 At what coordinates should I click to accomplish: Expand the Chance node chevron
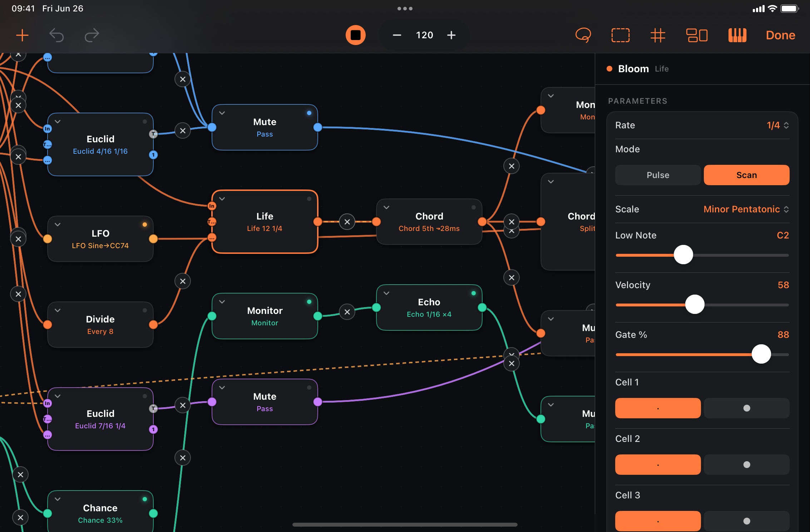pyautogui.click(x=58, y=499)
